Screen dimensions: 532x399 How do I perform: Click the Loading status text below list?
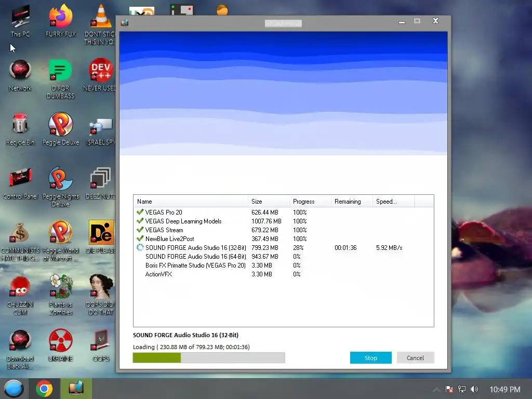[x=191, y=347]
